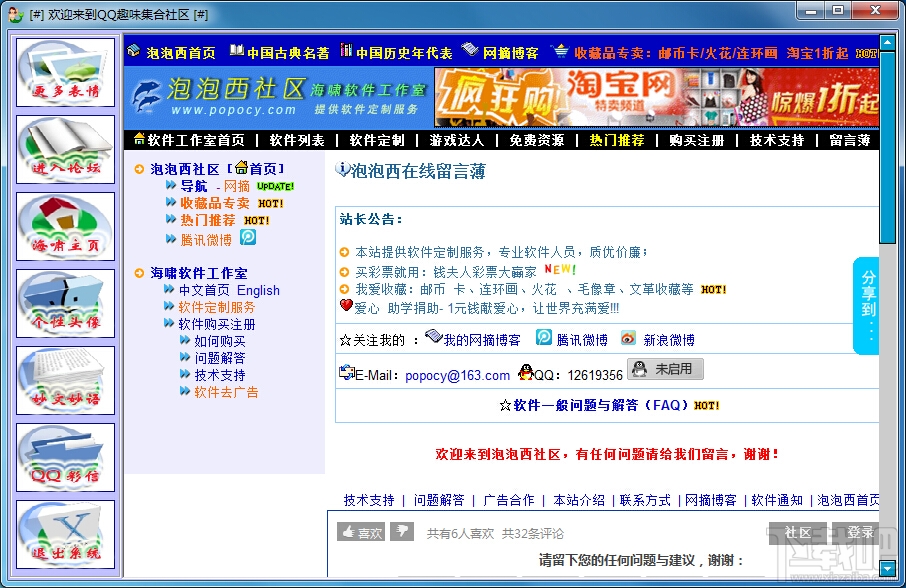Screen dimensions: 906x588
Task: Click the 退出系统 exit icon
Action: [x=65, y=534]
